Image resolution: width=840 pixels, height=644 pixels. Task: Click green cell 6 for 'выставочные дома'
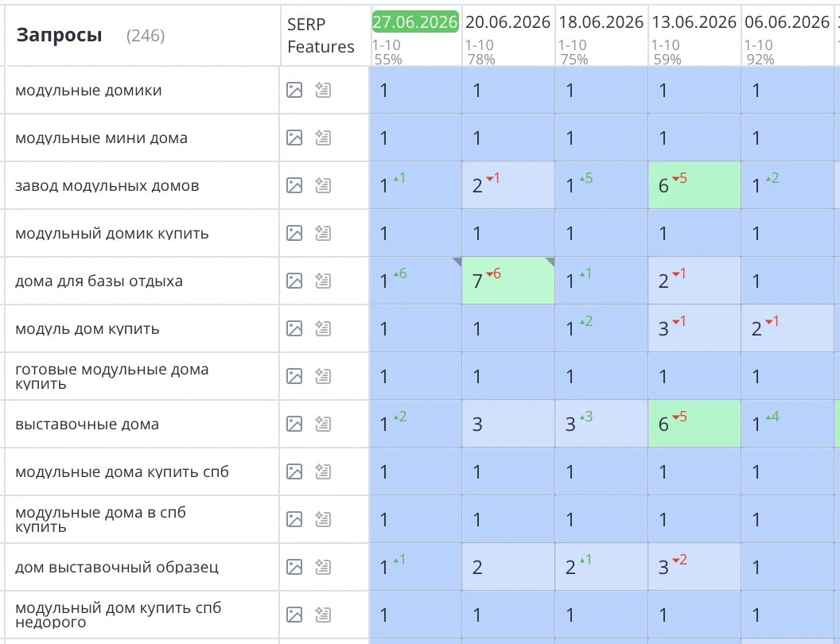(694, 424)
